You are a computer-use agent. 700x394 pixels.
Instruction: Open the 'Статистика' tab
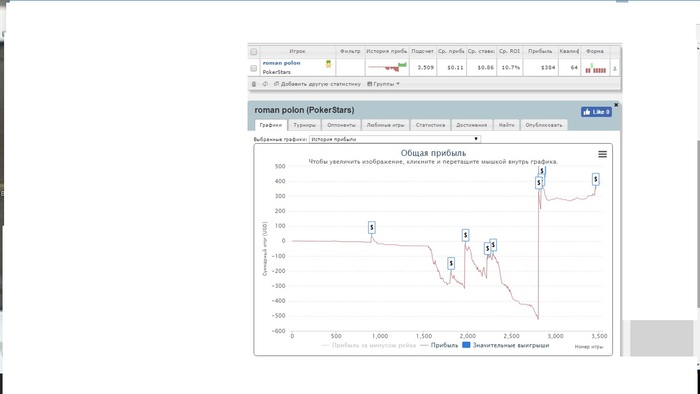pyautogui.click(x=430, y=125)
